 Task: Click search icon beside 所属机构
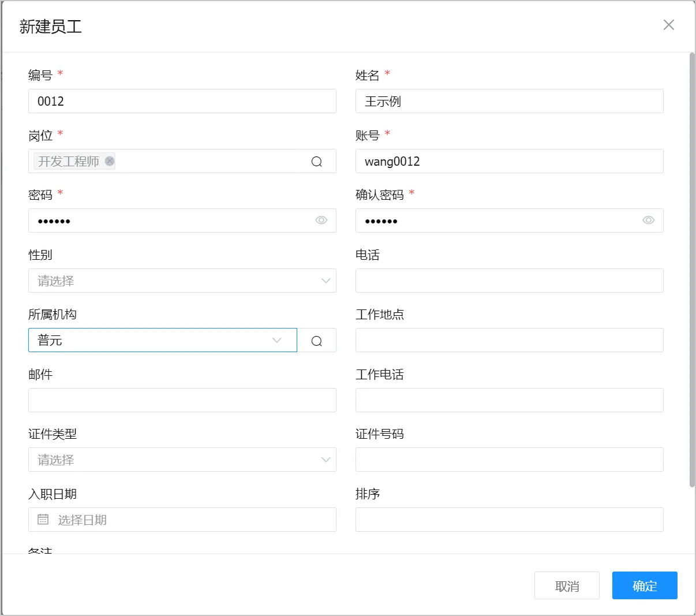[316, 341]
